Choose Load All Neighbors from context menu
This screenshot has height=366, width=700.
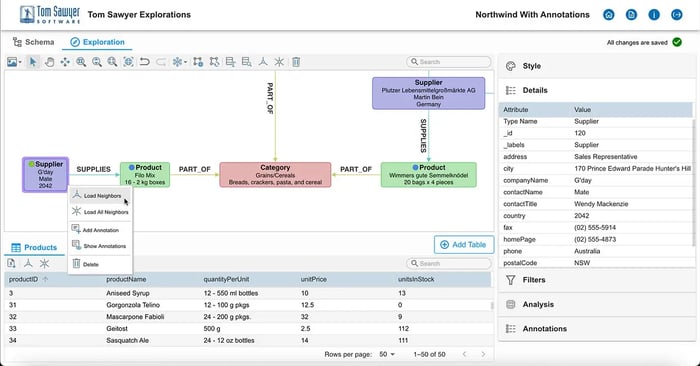[100, 212]
